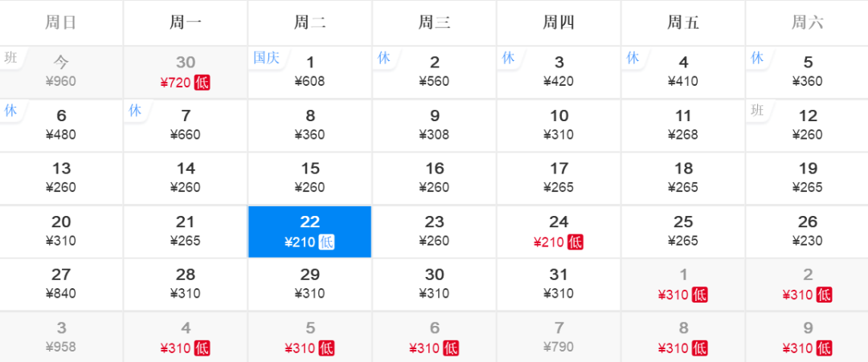This screenshot has height=362, width=868.
Task: Select date 9 with ¥308 fare
Action: [435, 125]
